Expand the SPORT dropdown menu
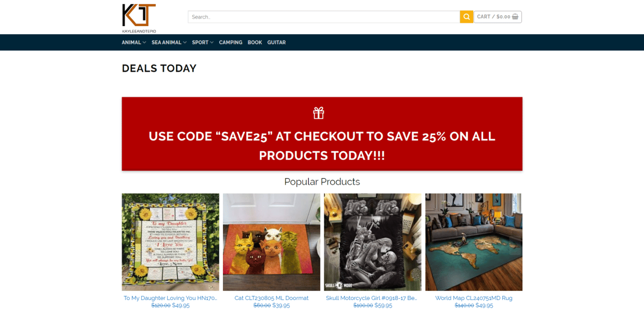Screen dimensions: 644x318 [200, 42]
